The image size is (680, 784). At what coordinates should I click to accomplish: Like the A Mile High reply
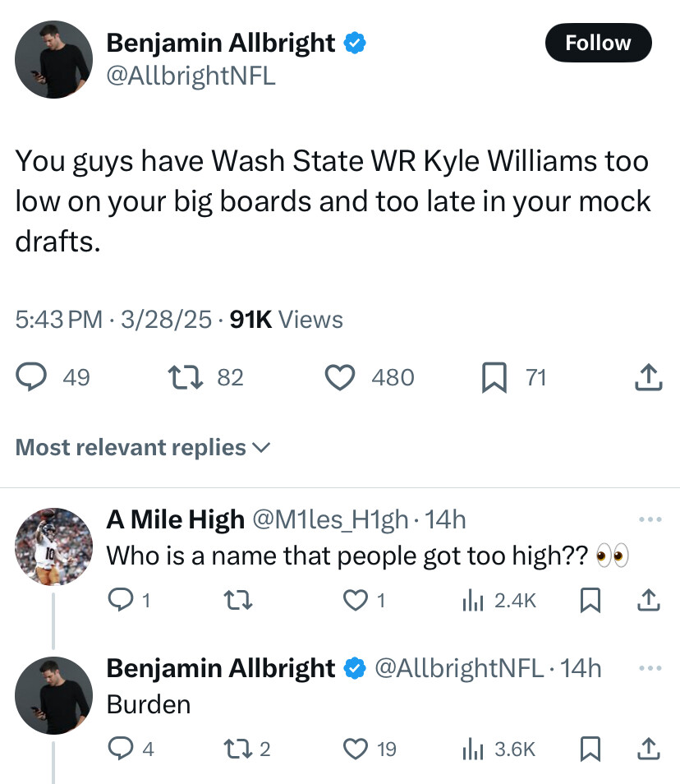point(356,602)
